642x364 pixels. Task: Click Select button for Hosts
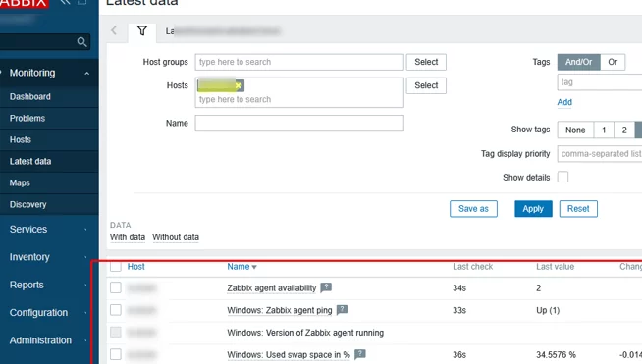coord(426,85)
